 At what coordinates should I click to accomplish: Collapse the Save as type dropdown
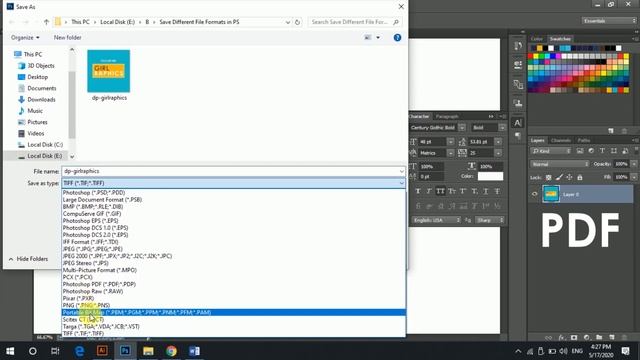402,183
